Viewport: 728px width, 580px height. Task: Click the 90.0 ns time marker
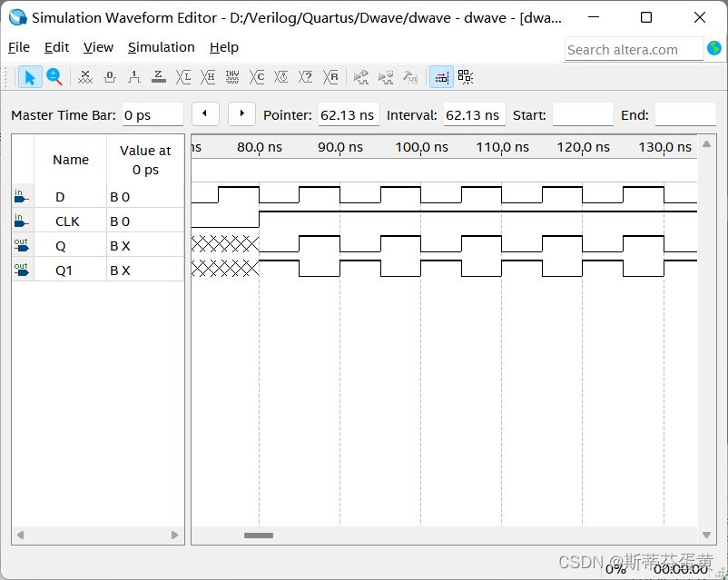click(339, 147)
